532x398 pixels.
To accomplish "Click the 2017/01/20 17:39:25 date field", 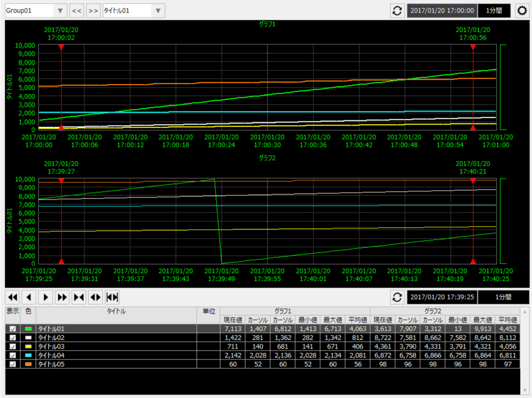I will (x=441, y=297).
